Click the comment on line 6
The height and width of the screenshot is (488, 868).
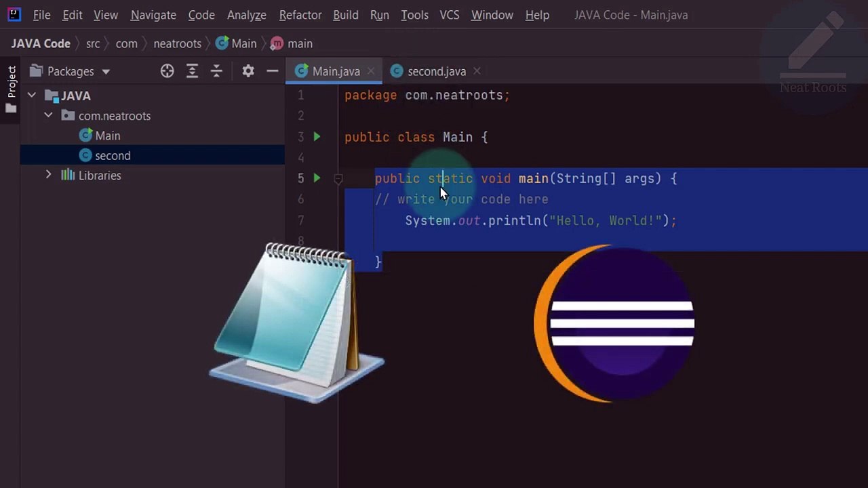462,199
